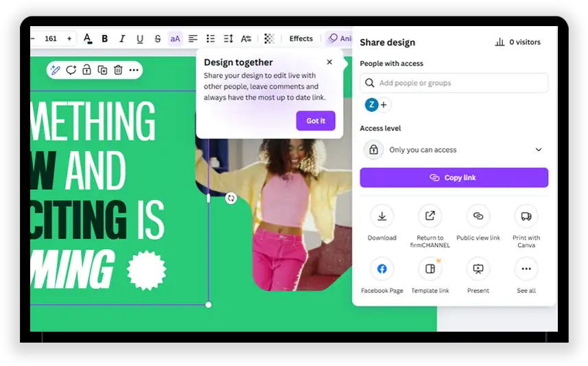Screen dimensions: 588x366
Task: Click the Magic Write pencil icon
Action: coord(56,70)
